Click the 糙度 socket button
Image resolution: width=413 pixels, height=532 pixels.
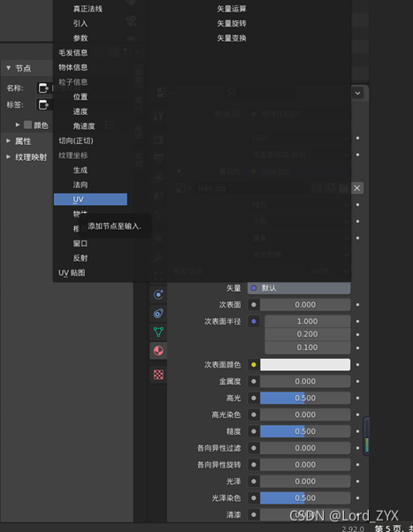pos(254,431)
